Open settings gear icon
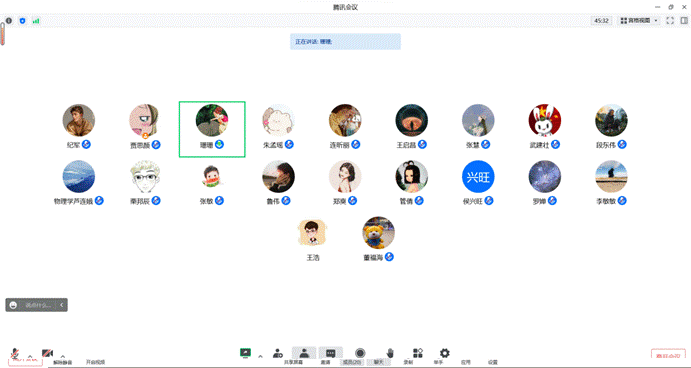The image size is (691, 368). coord(445,353)
